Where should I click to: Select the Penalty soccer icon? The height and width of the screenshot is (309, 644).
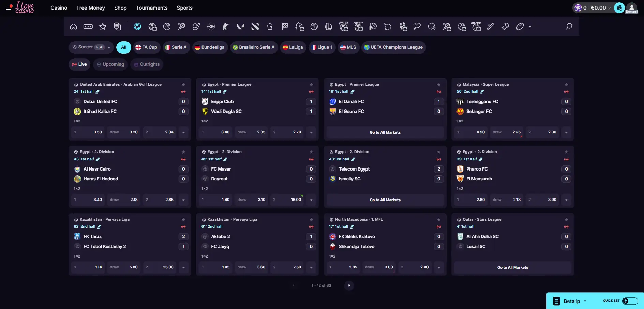(358, 27)
